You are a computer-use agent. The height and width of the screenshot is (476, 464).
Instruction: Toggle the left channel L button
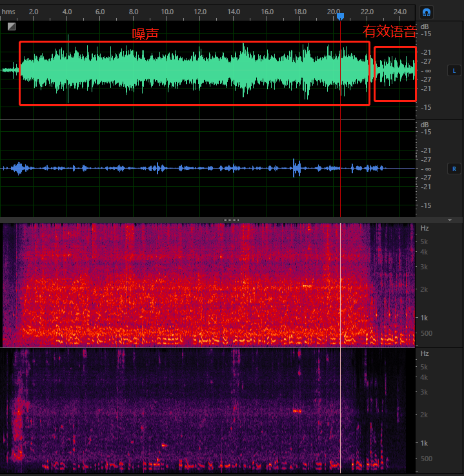click(x=454, y=71)
